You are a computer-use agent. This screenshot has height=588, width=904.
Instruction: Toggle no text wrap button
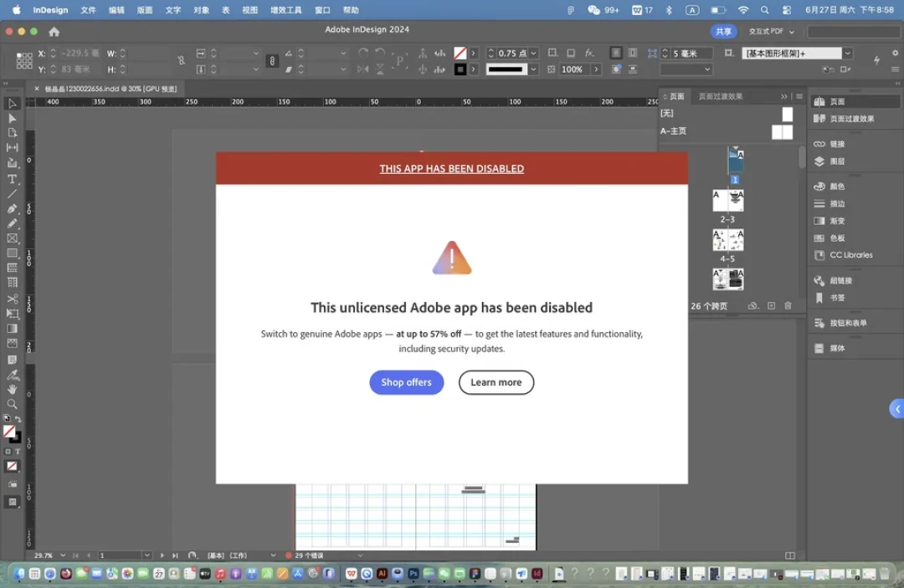pyautogui.click(x=616, y=53)
